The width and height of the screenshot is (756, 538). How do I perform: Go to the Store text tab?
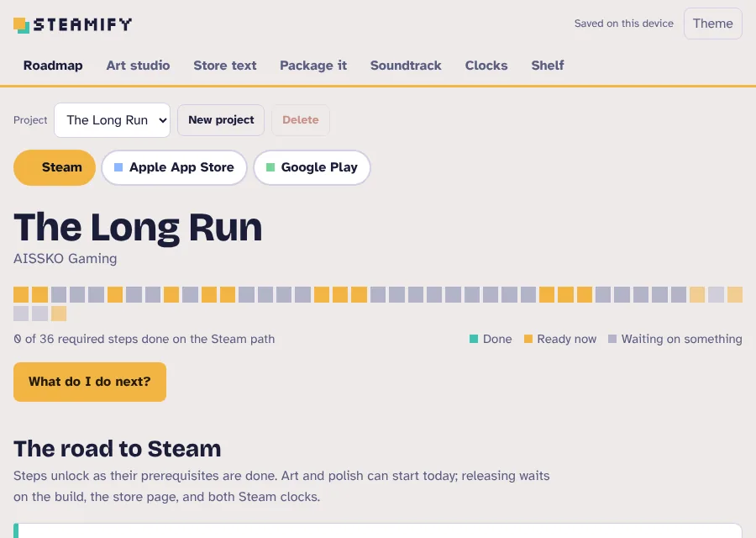click(x=224, y=66)
